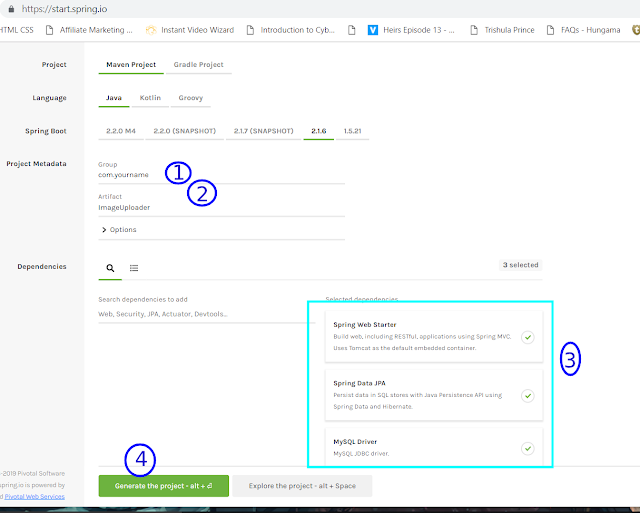Screen dimensions: 640x513
Task: Open the Pivotal Web Services link
Action: tap(35, 497)
